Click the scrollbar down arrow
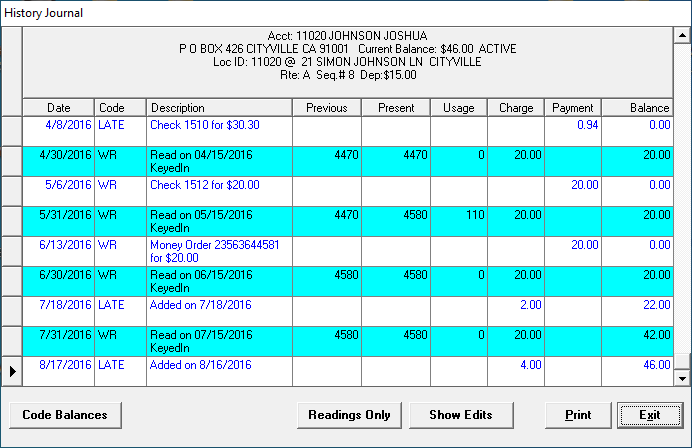This screenshot has width=692, height=448. [x=682, y=378]
